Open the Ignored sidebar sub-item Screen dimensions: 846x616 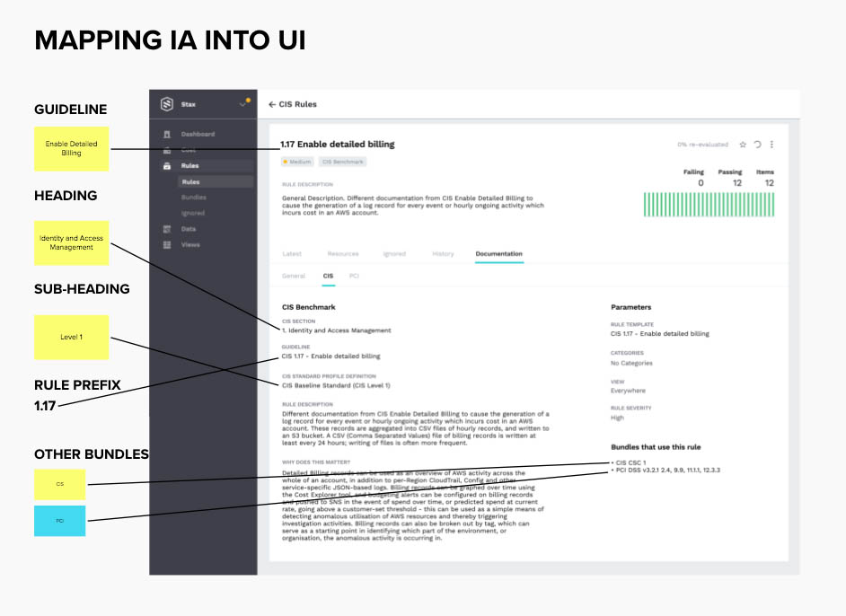193,214
